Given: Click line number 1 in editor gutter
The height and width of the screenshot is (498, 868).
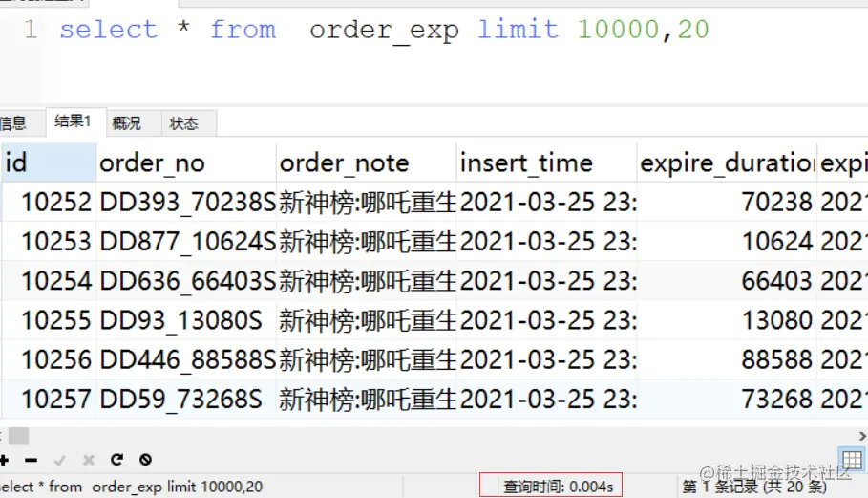Looking at the screenshot, I should [x=31, y=30].
